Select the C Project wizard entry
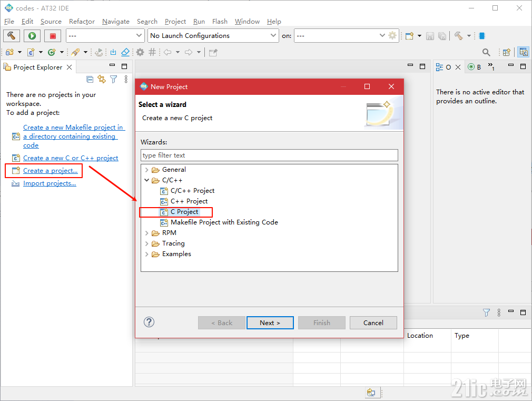The width and height of the screenshot is (532, 401). (x=184, y=212)
